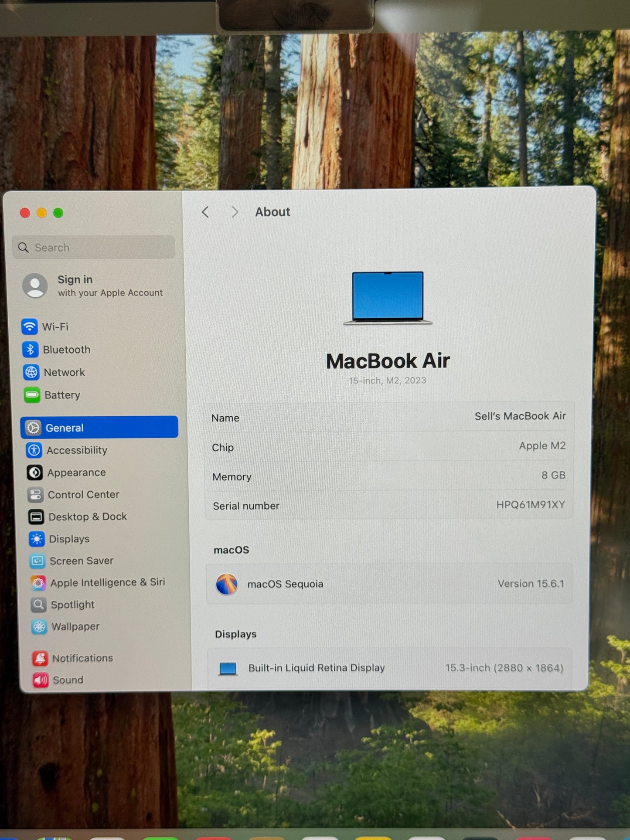Open Bluetooth settings icon
630x840 pixels.
tap(30, 349)
